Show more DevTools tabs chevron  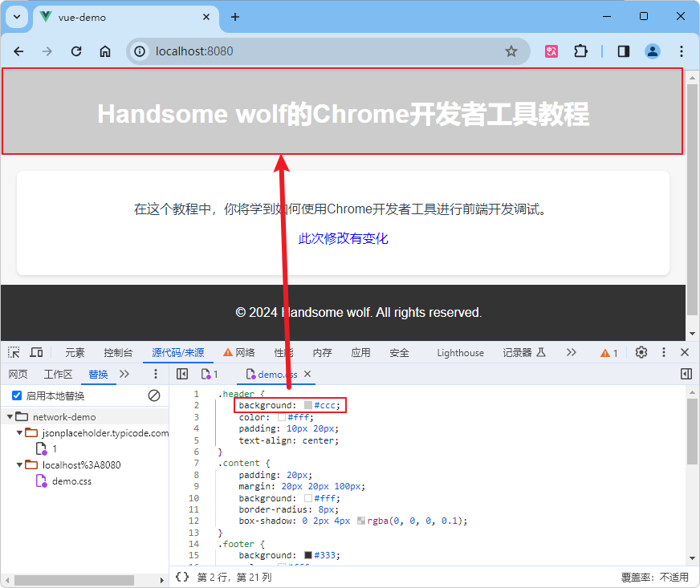tap(572, 352)
